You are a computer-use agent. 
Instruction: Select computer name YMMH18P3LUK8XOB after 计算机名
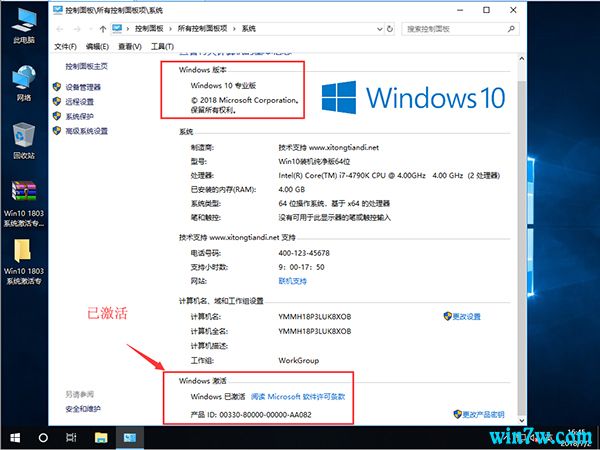pyautogui.click(x=315, y=317)
